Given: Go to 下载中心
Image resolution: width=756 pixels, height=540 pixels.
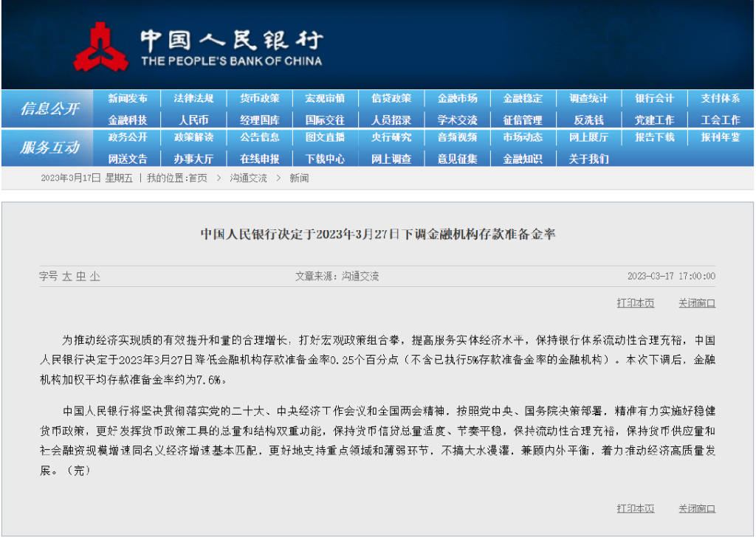Looking at the screenshot, I should 326,159.
